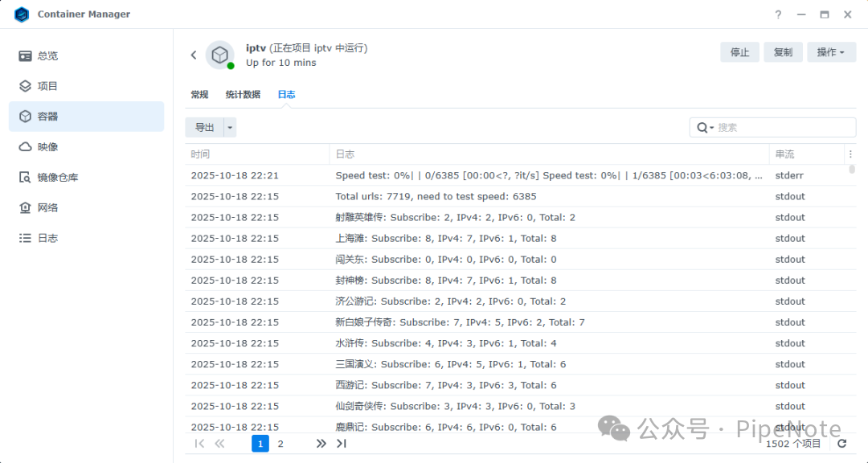
Task: Expand the search filter magnifier dropdown
Action: pyautogui.click(x=705, y=127)
